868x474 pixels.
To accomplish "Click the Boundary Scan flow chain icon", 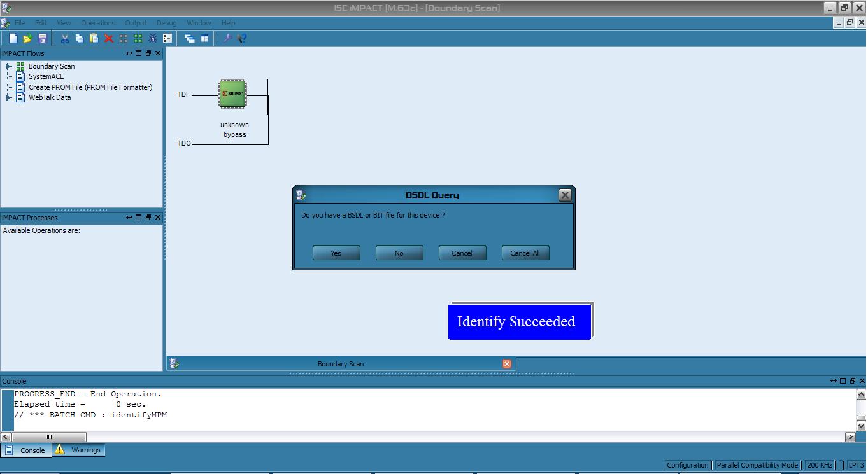I will tap(20, 66).
